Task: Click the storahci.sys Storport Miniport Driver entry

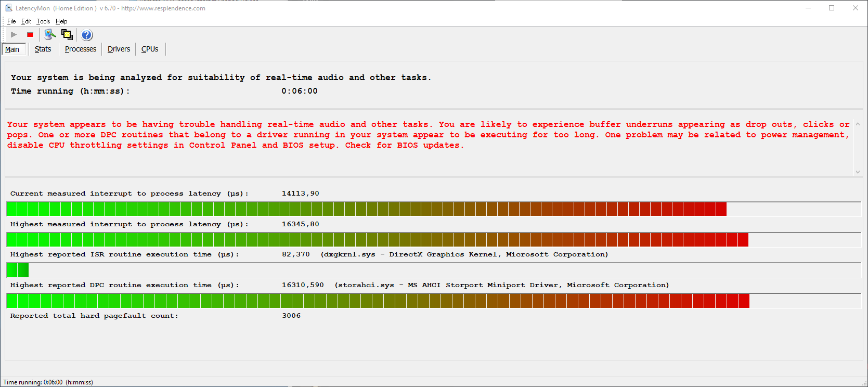Action: tap(502, 285)
